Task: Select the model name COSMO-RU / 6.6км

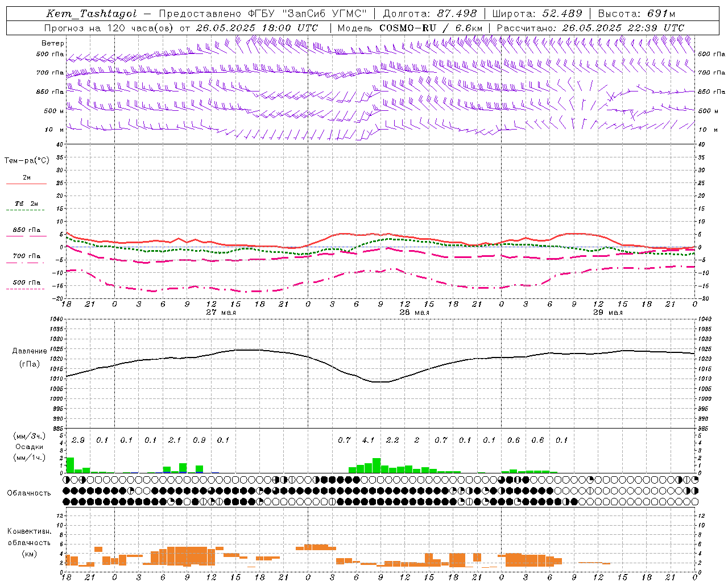Action: [x=431, y=28]
